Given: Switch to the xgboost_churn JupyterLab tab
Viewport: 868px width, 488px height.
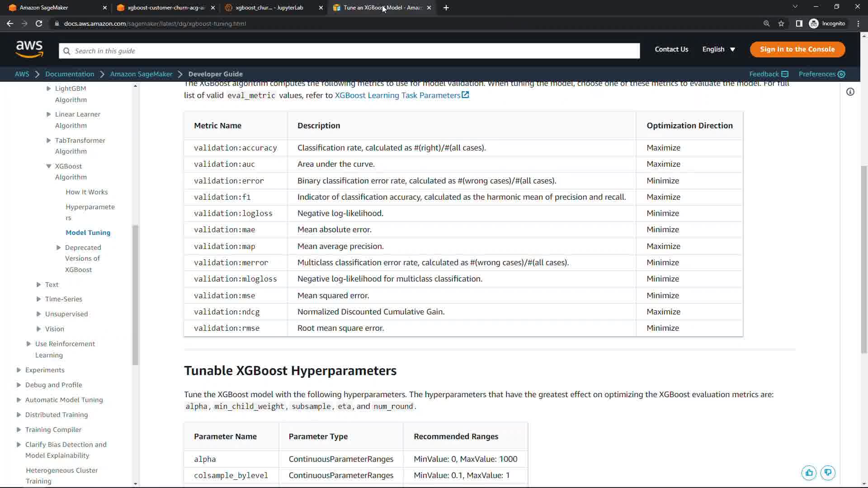Looking at the screenshot, I should (x=269, y=8).
